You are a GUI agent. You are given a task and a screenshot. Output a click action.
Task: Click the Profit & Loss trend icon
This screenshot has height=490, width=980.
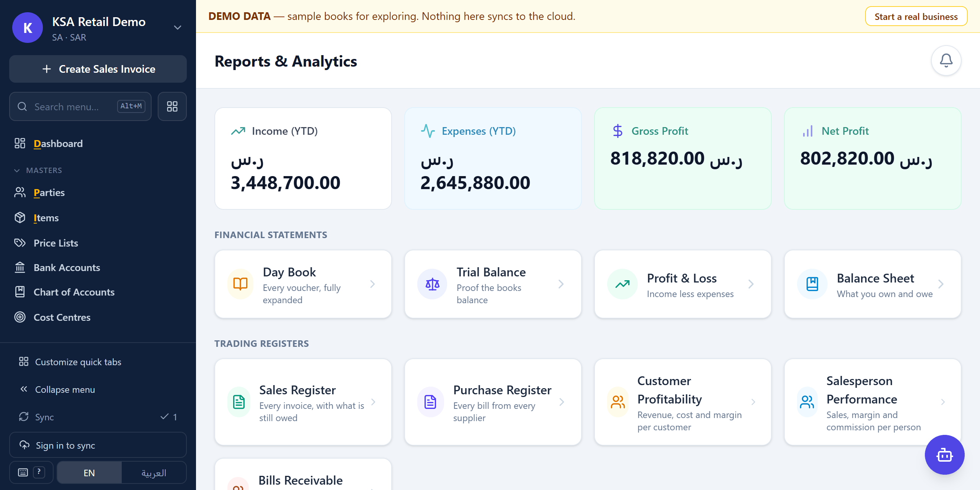622,284
